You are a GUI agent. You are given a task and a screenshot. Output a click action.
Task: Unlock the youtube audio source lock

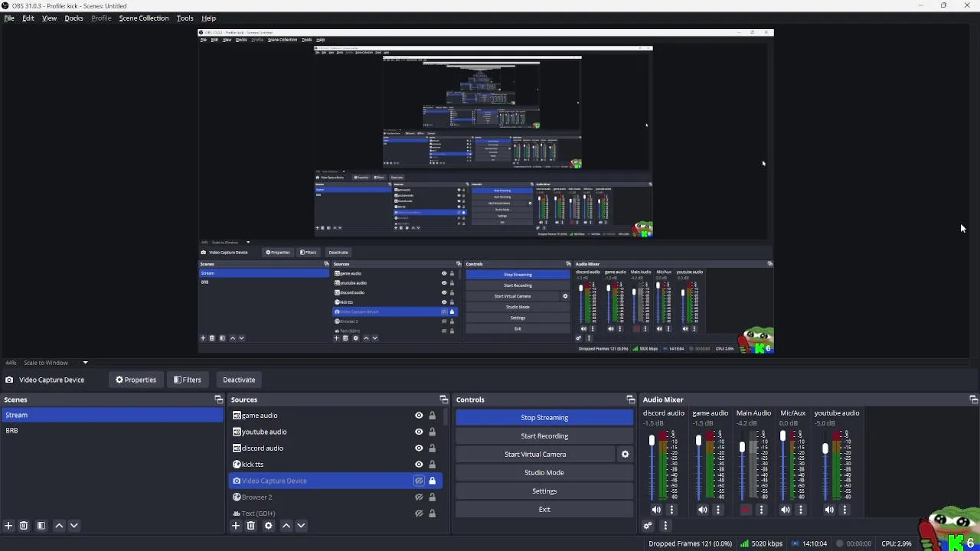[432, 432]
